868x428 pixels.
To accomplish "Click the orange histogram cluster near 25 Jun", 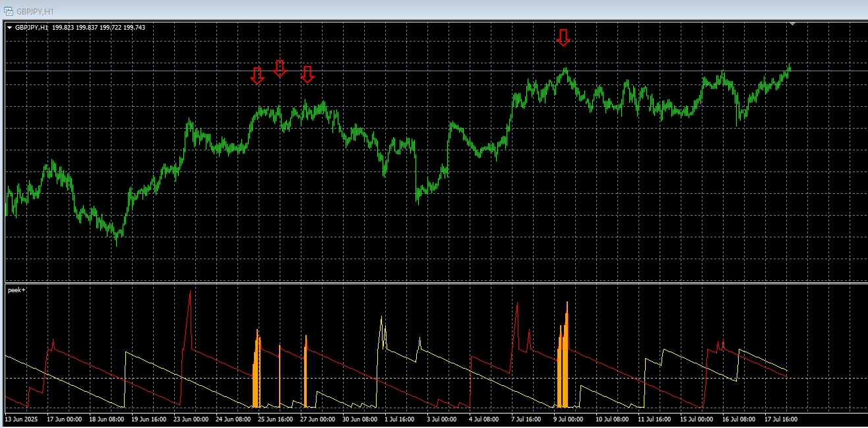I will click(x=257, y=368).
